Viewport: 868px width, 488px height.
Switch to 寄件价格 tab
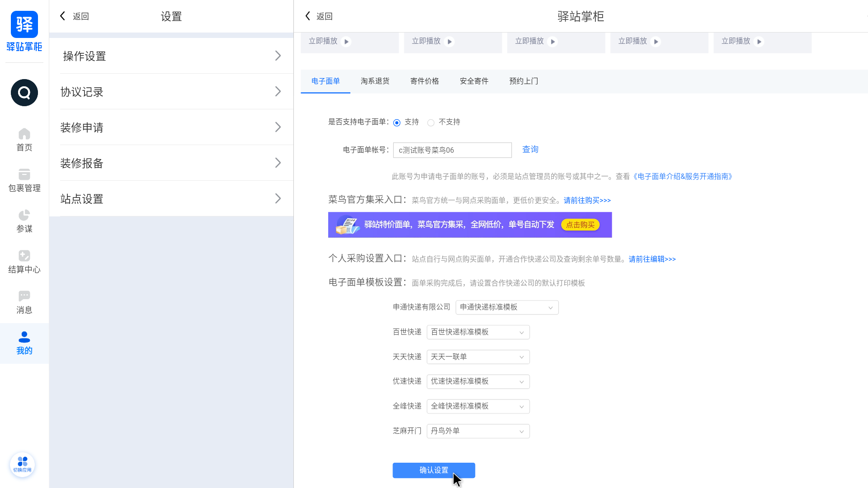pyautogui.click(x=425, y=81)
